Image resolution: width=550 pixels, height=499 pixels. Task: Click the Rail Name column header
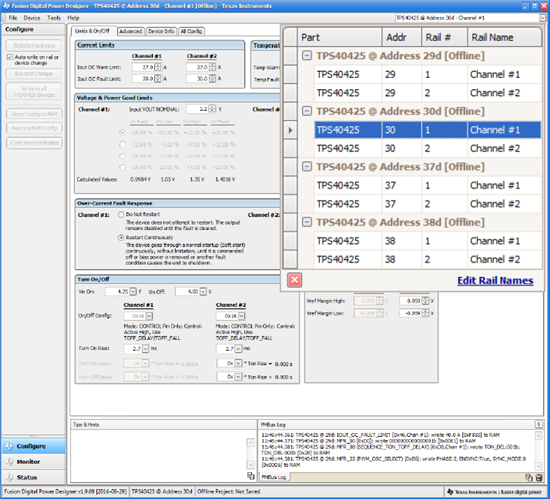coord(504,37)
